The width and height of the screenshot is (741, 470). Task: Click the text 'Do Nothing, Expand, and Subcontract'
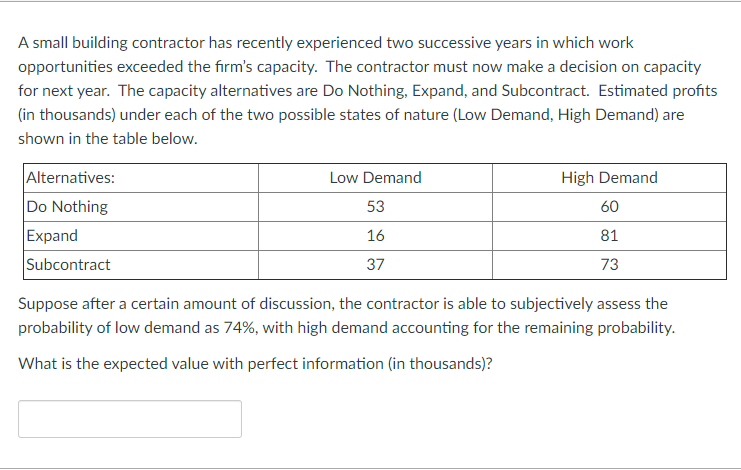point(456,91)
